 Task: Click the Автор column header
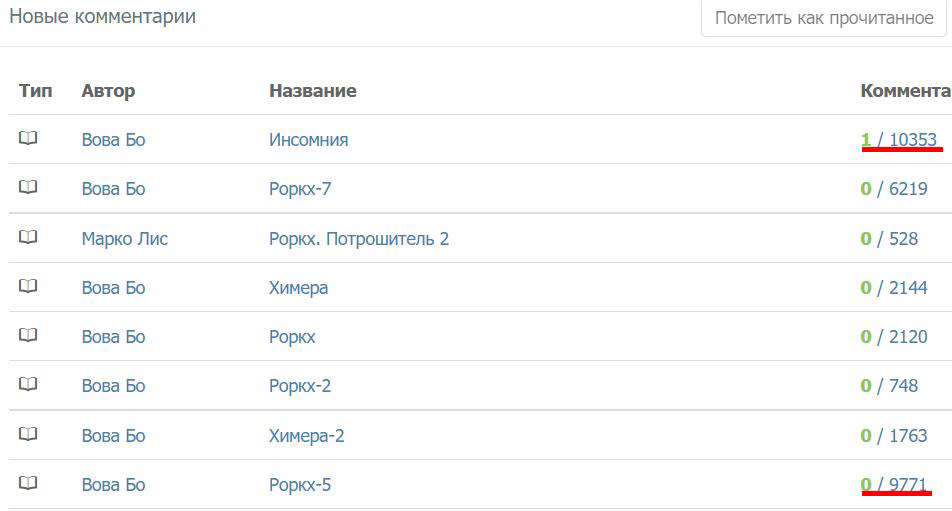pyautogui.click(x=108, y=91)
